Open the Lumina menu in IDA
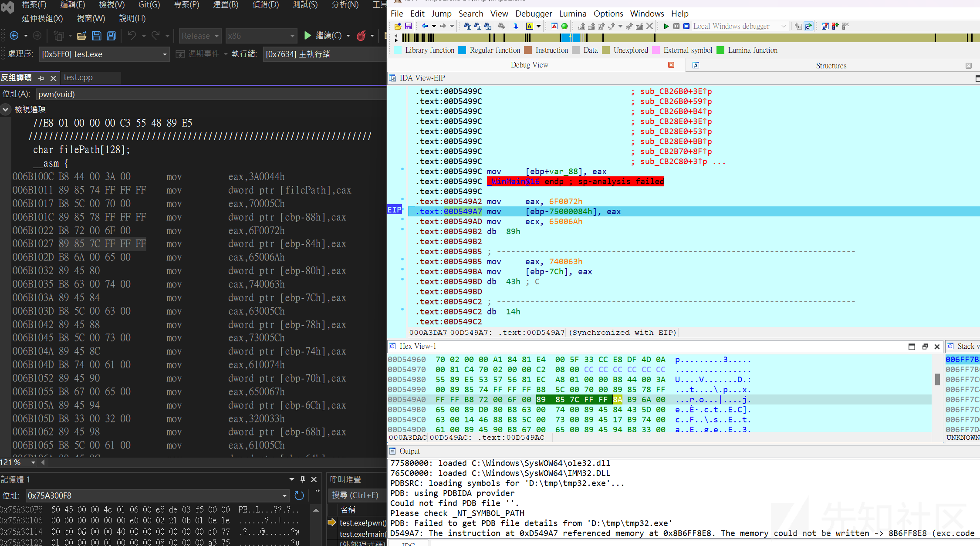 (573, 13)
